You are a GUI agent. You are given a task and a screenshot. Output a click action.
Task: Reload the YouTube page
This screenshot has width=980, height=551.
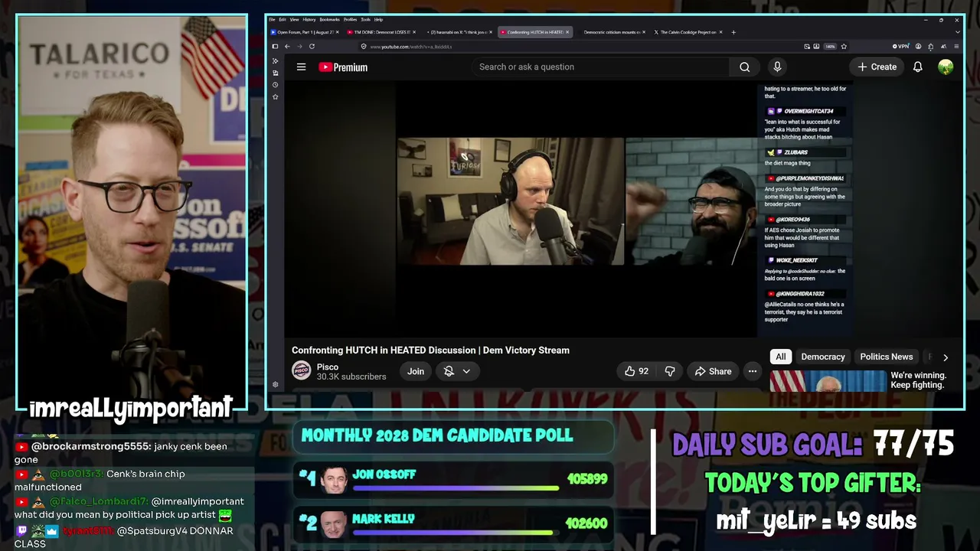tap(312, 47)
